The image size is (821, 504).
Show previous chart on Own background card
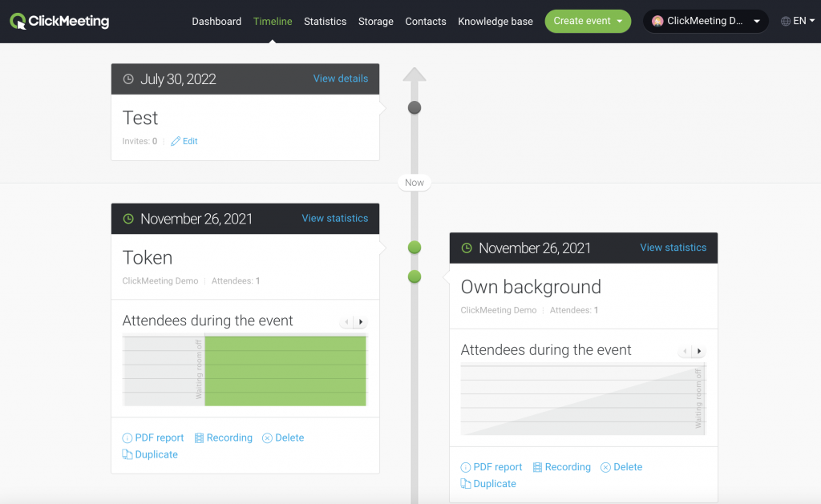pos(685,351)
